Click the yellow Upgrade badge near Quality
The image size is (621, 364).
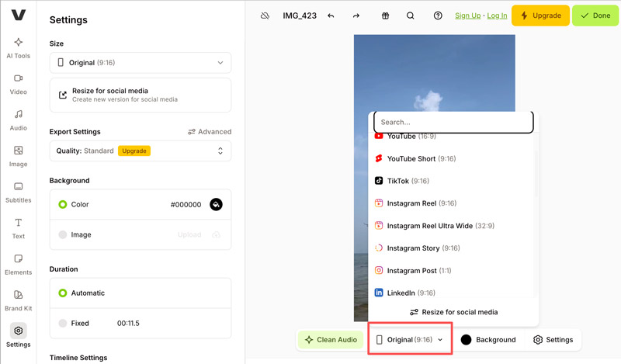[134, 151]
